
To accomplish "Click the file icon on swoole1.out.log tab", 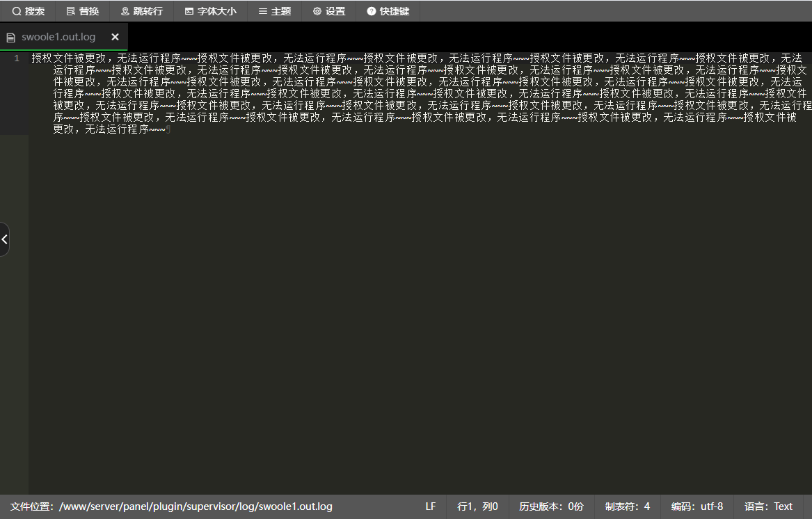I will [x=10, y=38].
